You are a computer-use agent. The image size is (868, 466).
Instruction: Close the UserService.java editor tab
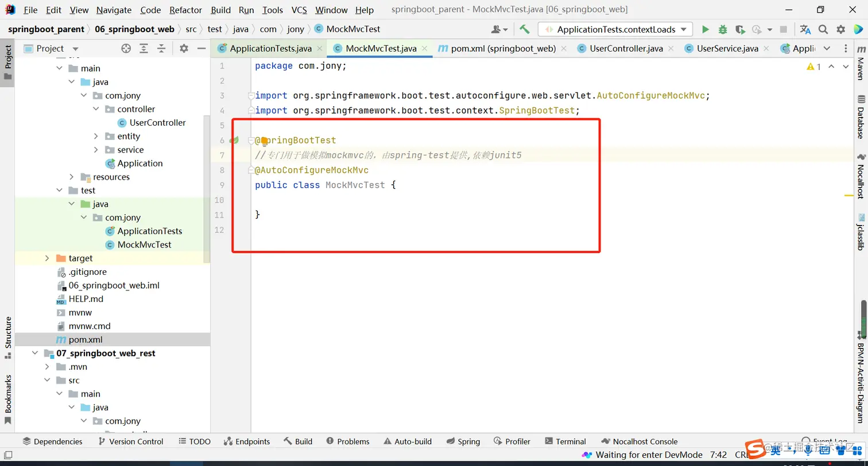pos(766,49)
